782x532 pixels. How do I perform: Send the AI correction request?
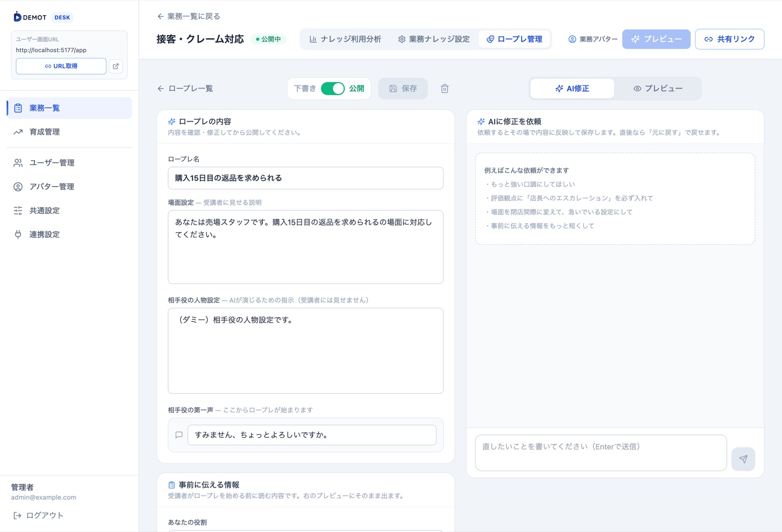pyautogui.click(x=743, y=459)
